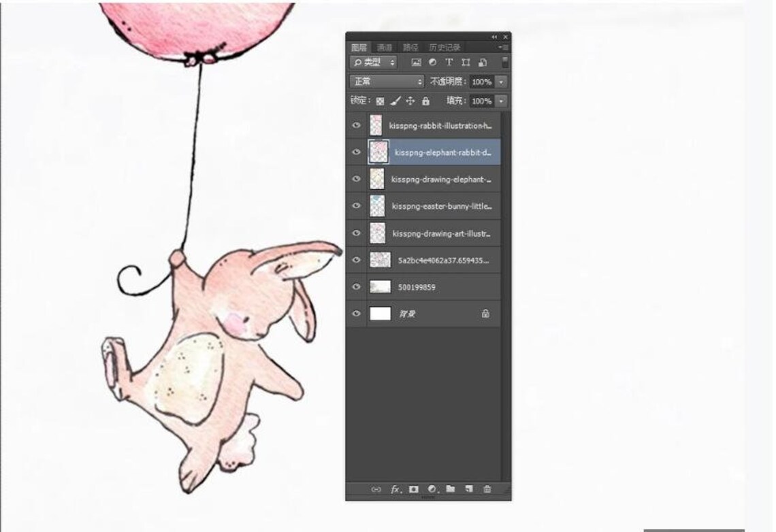Open the 类型 filter type dropdown
Image resolution: width=776 pixels, height=532 pixels.
click(x=373, y=63)
